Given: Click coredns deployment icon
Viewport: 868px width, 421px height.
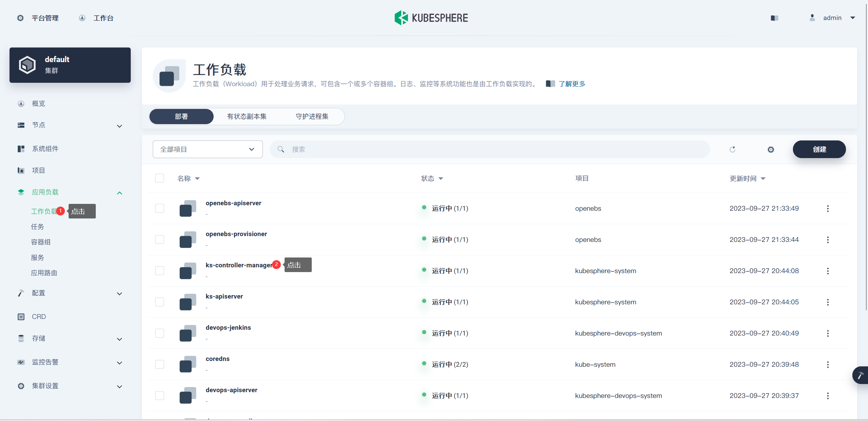Looking at the screenshot, I should 188,364.
